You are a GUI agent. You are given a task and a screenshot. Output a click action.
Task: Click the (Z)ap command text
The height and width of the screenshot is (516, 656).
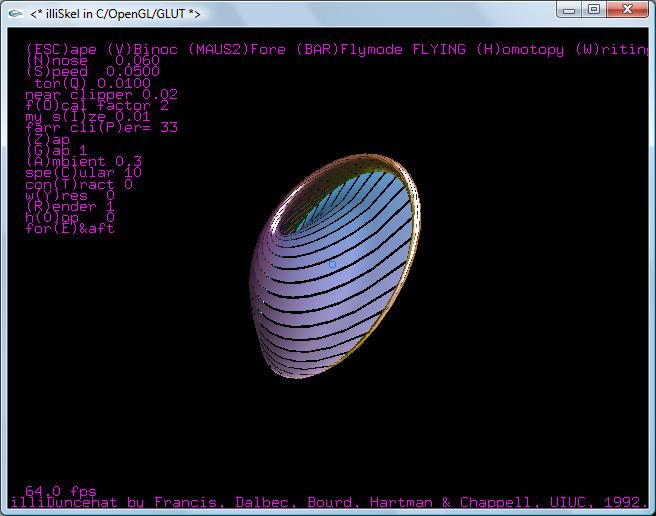(48, 139)
